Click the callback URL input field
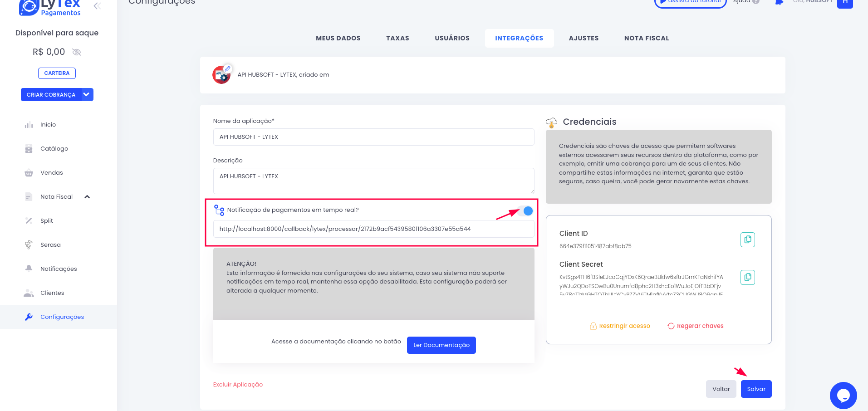 point(373,229)
